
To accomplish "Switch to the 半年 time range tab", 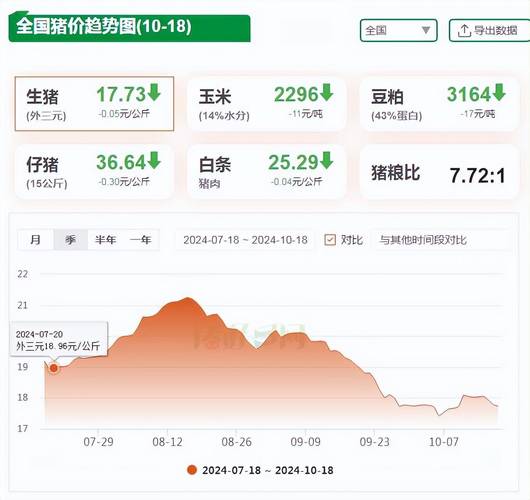I will pos(105,240).
